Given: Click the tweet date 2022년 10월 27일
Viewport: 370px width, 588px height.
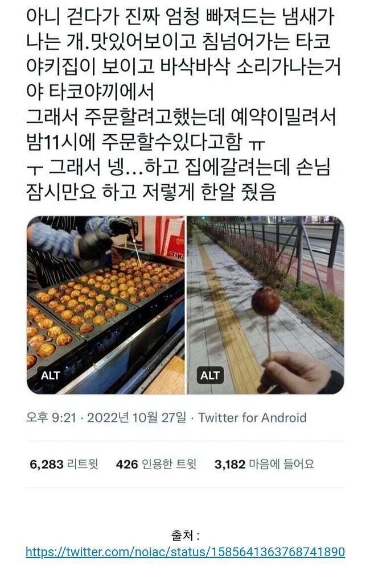Looking at the screenshot, I should click(x=137, y=417).
